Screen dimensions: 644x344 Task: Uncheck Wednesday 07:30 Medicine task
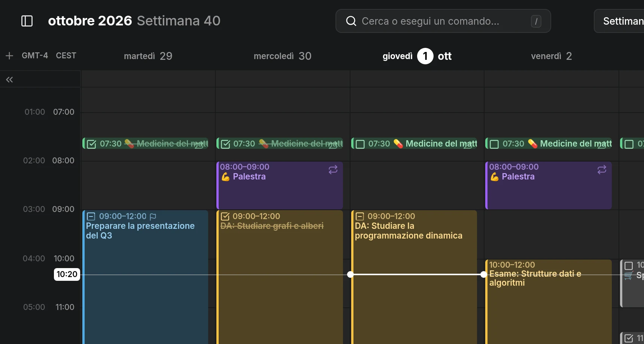pos(225,144)
